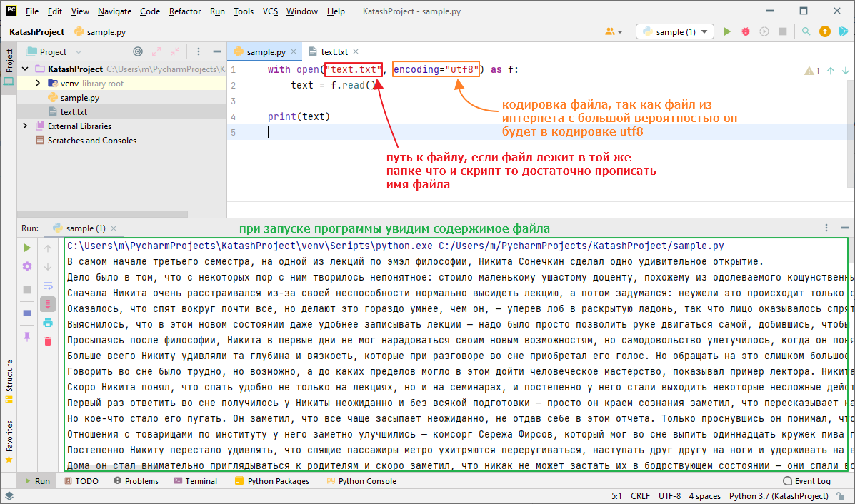Image resolution: width=855 pixels, height=504 pixels.
Task: Go to next highlighted error arrow
Action: pos(845,70)
